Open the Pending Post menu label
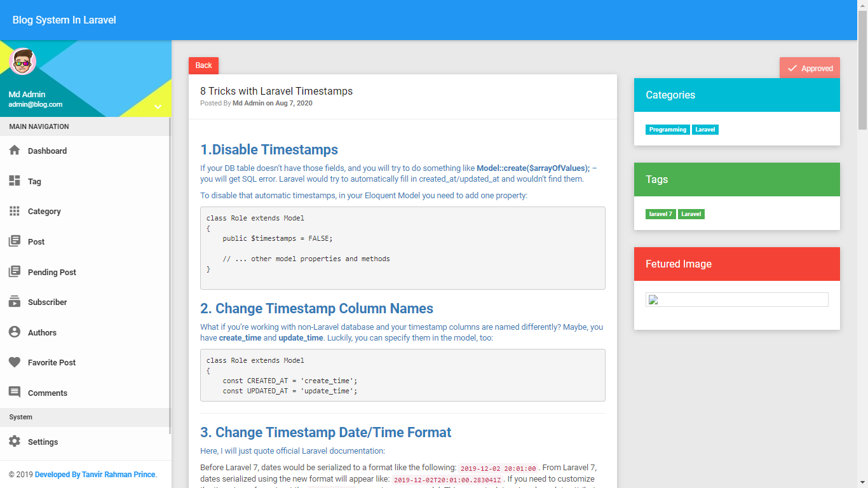This screenshot has height=488, width=868. coord(52,273)
